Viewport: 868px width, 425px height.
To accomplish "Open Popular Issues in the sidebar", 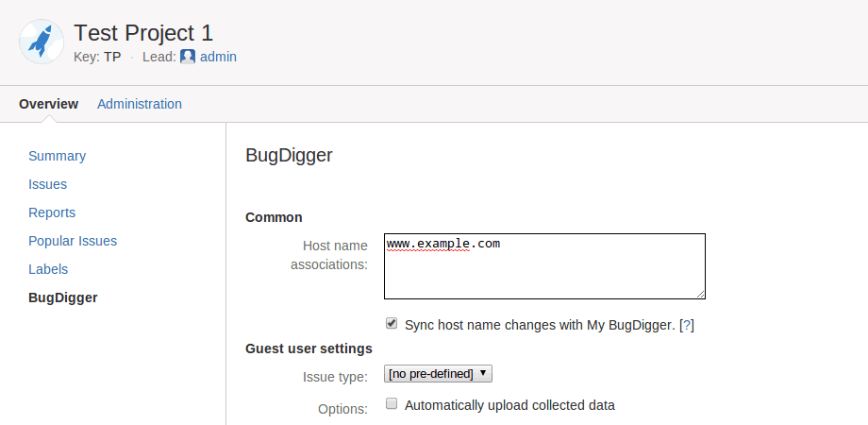I will click(73, 241).
